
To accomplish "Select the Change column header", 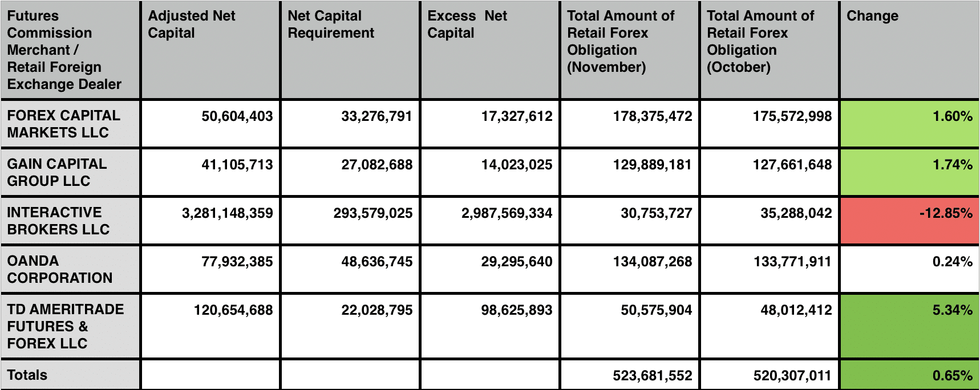I will tap(872, 16).
